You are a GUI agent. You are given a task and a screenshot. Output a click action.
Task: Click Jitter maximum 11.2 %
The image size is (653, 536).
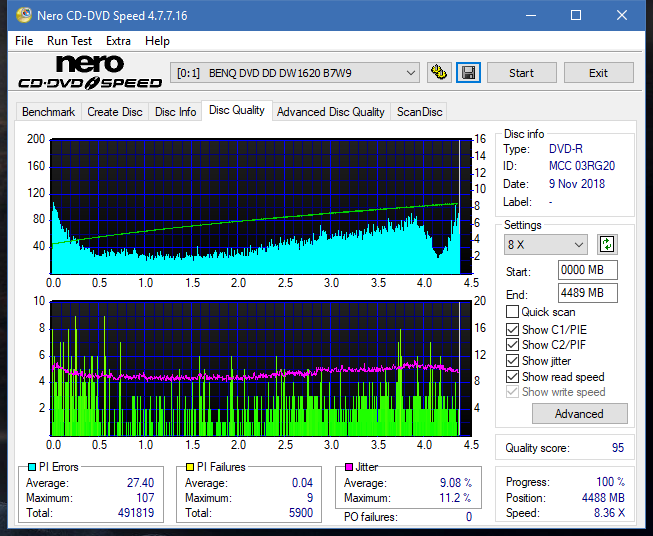click(x=456, y=498)
